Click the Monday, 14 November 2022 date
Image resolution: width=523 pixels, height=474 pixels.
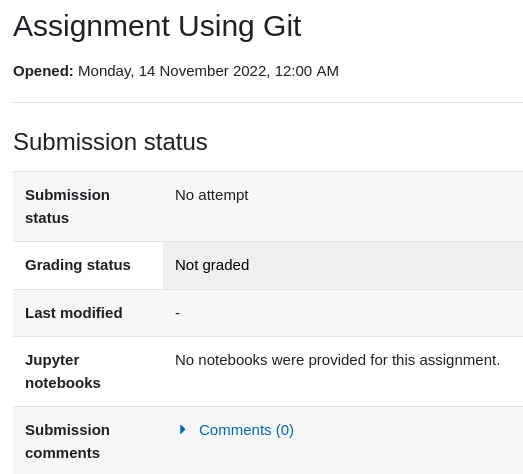[172, 71]
